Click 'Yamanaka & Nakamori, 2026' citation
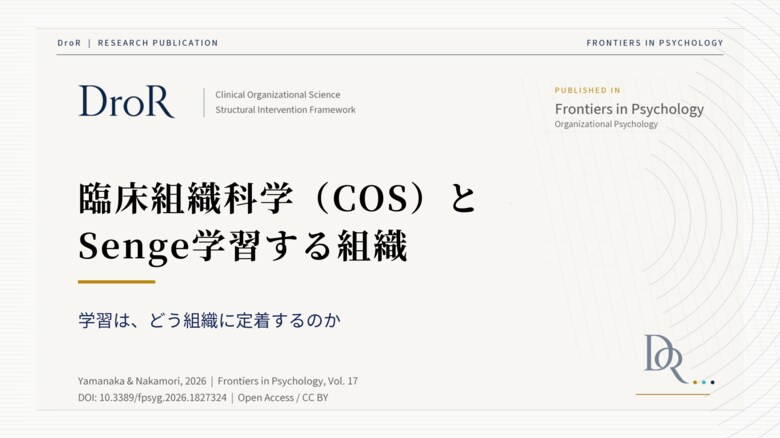 click(x=142, y=381)
